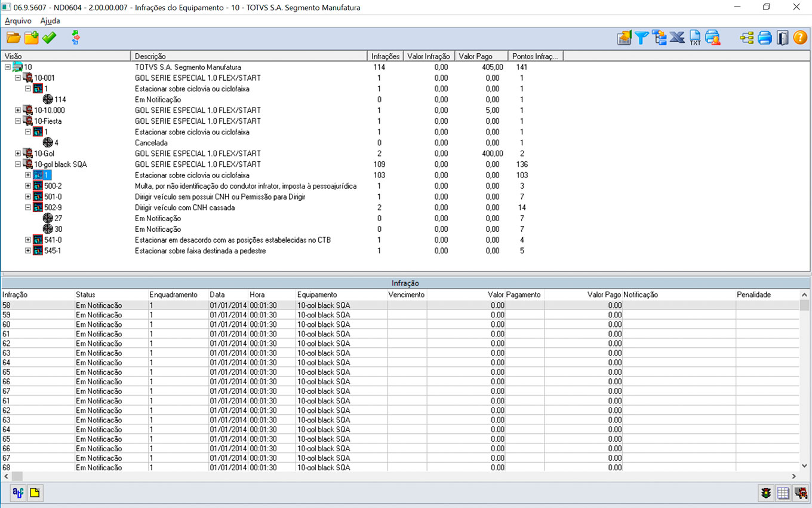
Task: Expand the 541-0 infraction node
Action: click(x=28, y=240)
